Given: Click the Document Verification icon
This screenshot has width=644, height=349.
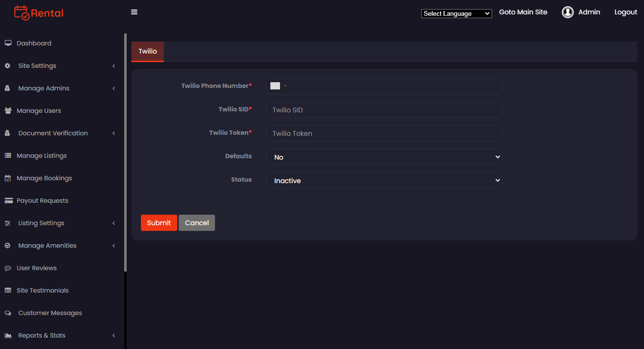Looking at the screenshot, I should click(x=8, y=133).
